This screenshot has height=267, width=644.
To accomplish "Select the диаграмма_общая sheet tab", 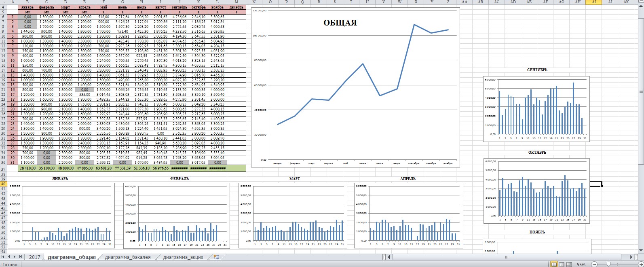I will [x=72, y=257].
